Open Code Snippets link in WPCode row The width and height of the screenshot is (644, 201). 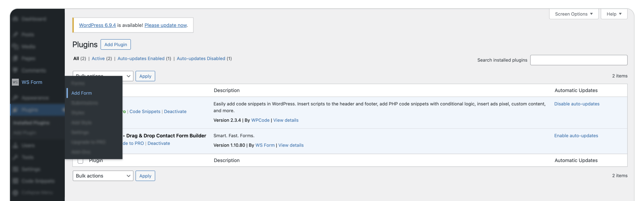click(145, 111)
